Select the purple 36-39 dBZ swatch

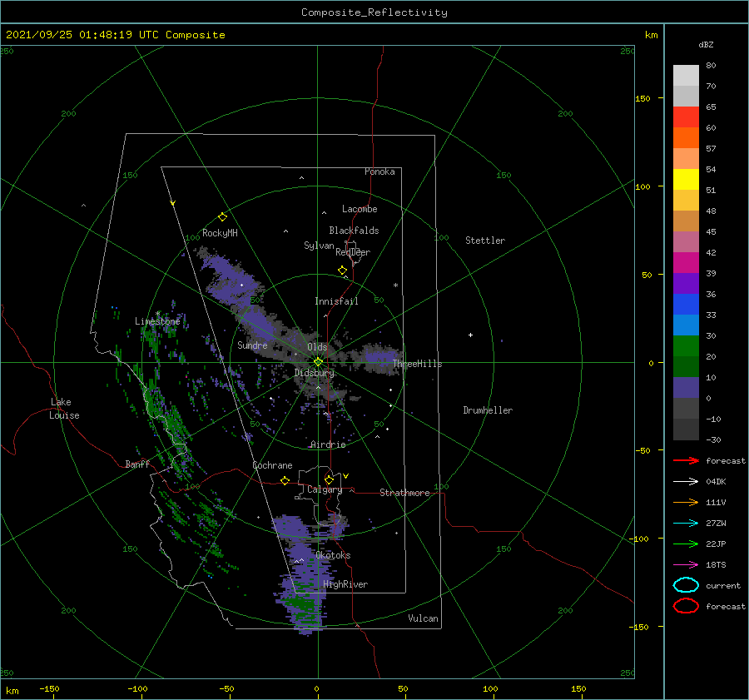(x=686, y=283)
